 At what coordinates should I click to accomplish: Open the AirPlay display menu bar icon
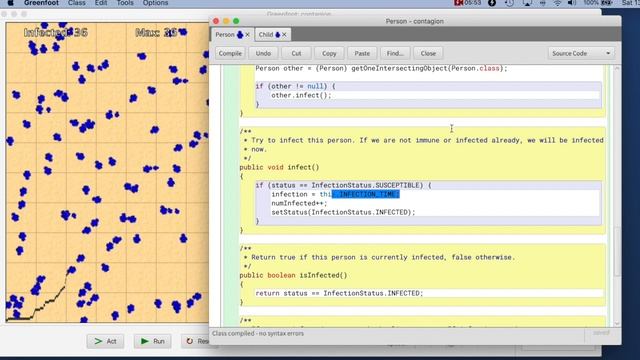coord(527,3)
